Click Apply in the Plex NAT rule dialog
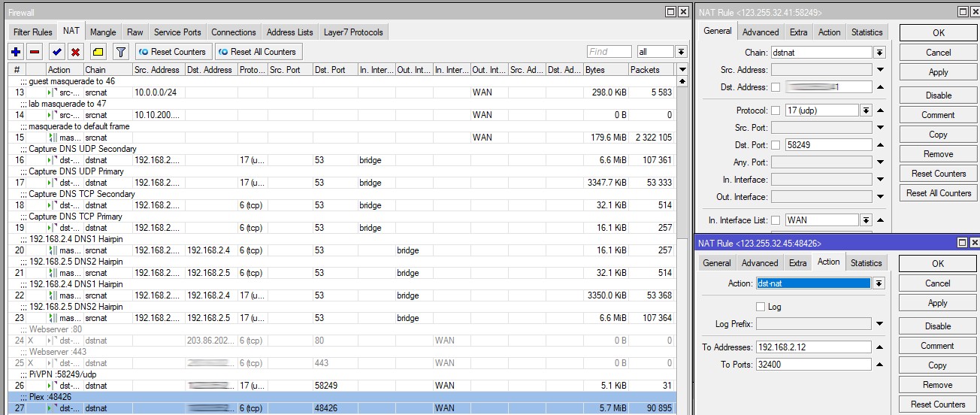This screenshot has width=980, height=415. (937, 303)
